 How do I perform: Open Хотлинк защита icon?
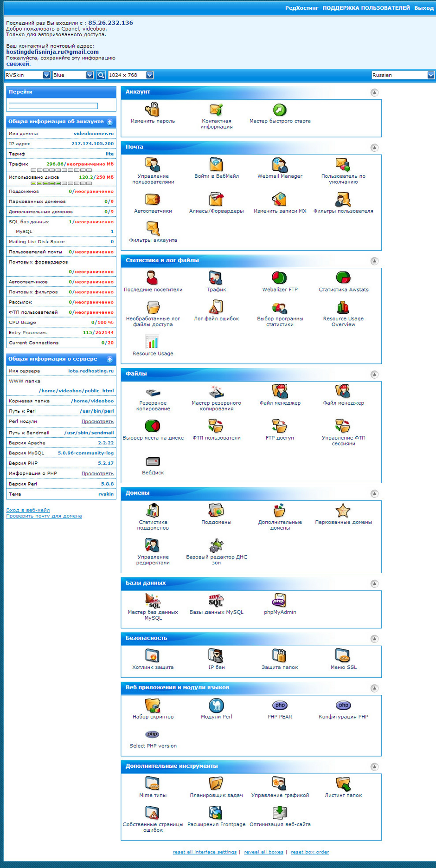(x=153, y=656)
